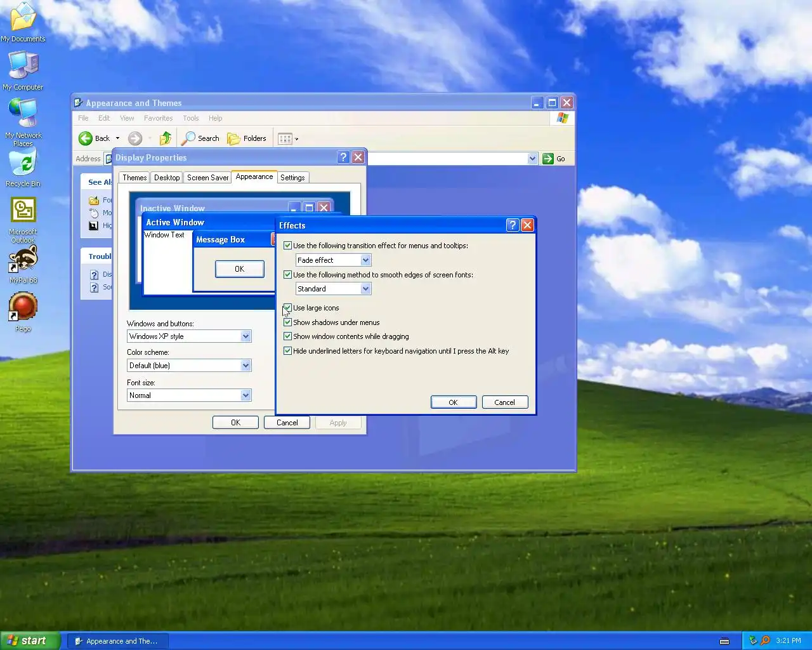Toggle transition effect for menus checkbox
Image resolution: width=812 pixels, height=650 pixels.
(287, 246)
